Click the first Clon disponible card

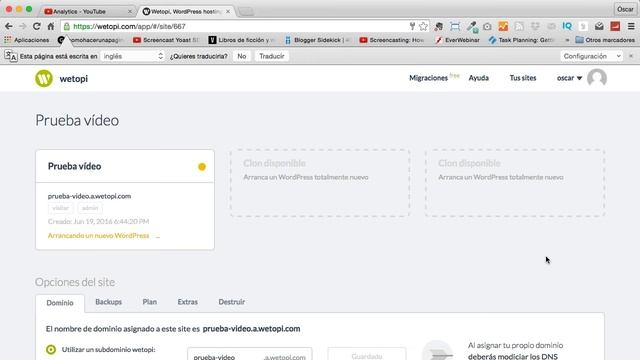pos(320,183)
